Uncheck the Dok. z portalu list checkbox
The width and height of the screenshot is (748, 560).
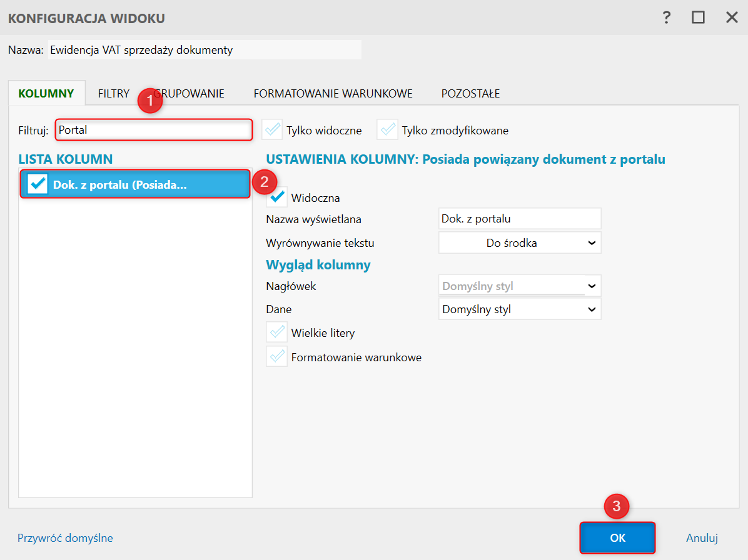[37, 184]
